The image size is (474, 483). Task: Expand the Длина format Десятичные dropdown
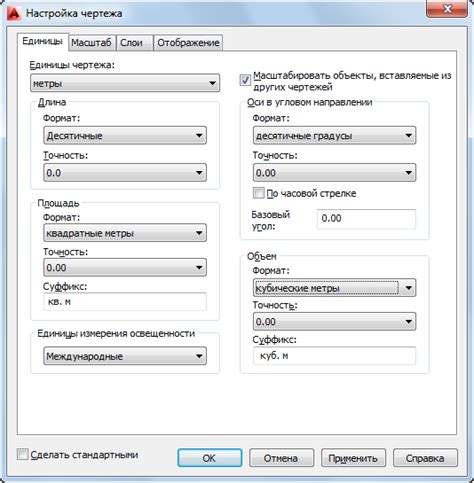click(x=125, y=135)
